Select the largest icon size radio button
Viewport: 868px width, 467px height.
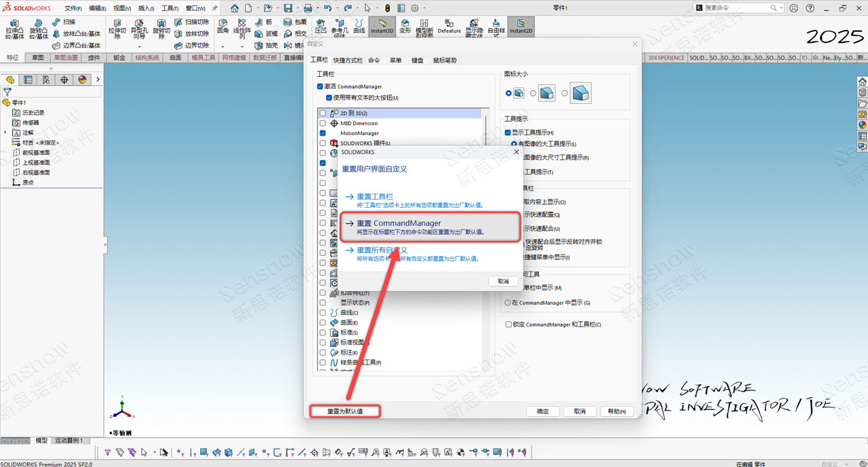coord(566,93)
